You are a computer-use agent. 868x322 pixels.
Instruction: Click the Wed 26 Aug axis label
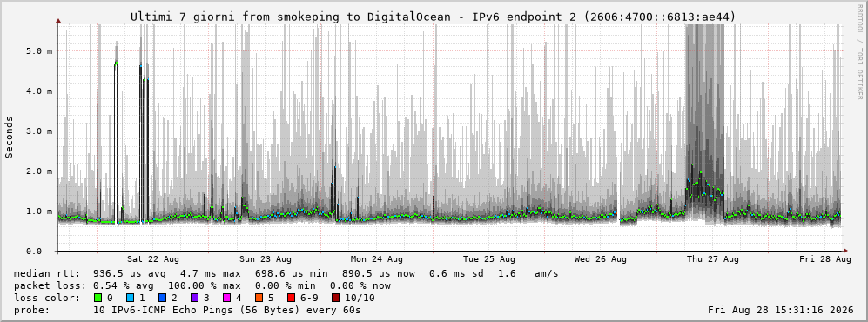(x=601, y=259)
